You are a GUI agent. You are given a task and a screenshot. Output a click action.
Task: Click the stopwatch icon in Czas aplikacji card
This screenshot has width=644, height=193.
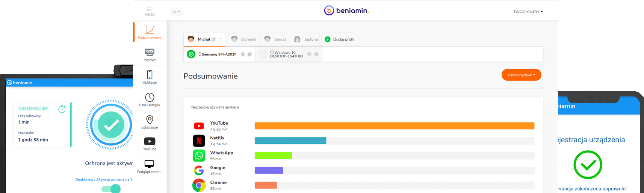pyautogui.click(x=62, y=109)
